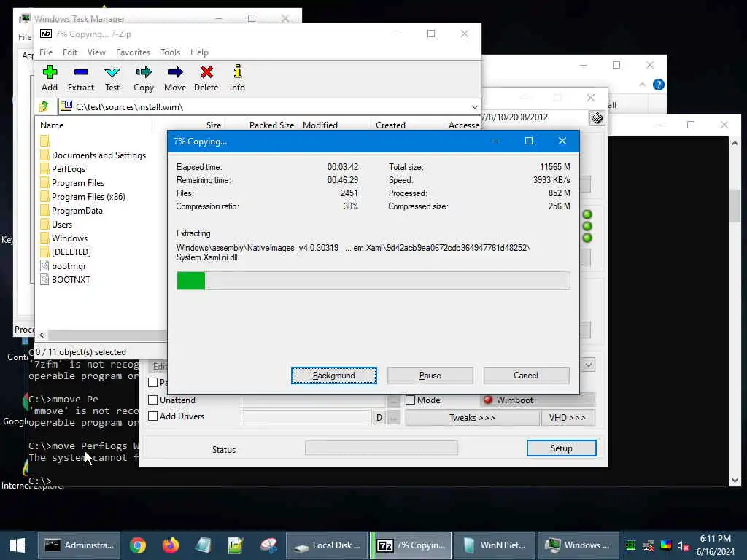Pause the copying operation
This screenshot has height=560, width=747.
[x=430, y=376]
